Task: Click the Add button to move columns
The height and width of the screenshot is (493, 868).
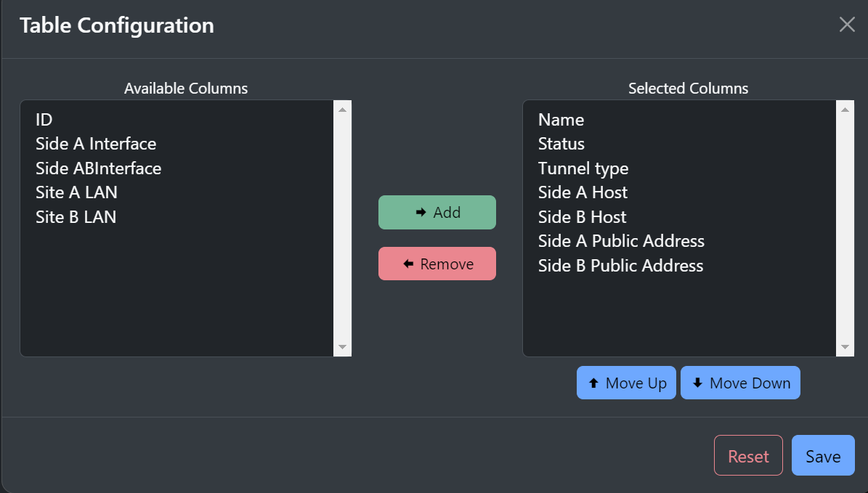Action: point(437,212)
